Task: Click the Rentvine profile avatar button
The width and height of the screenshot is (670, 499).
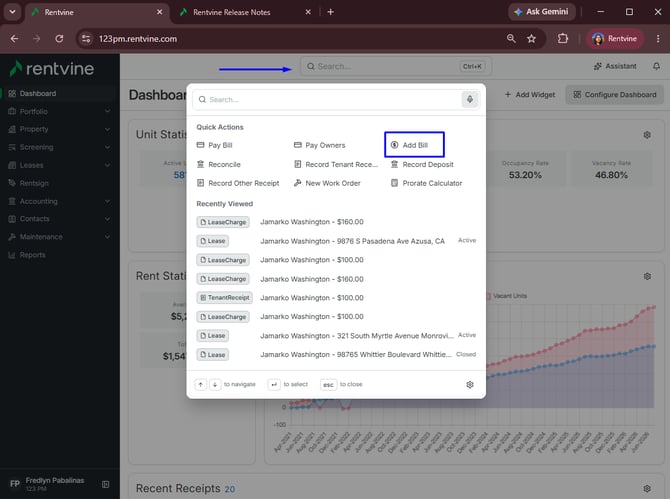Action: 615,39
